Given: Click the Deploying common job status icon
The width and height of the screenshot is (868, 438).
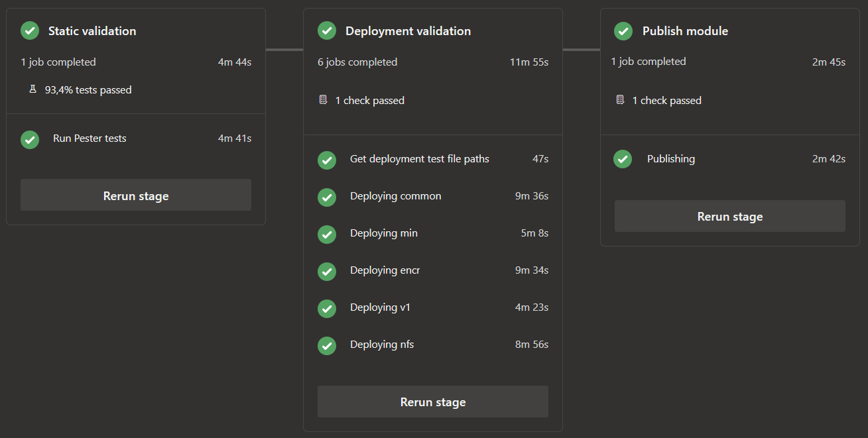Looking at the screenshot, I should click(327, 197).
